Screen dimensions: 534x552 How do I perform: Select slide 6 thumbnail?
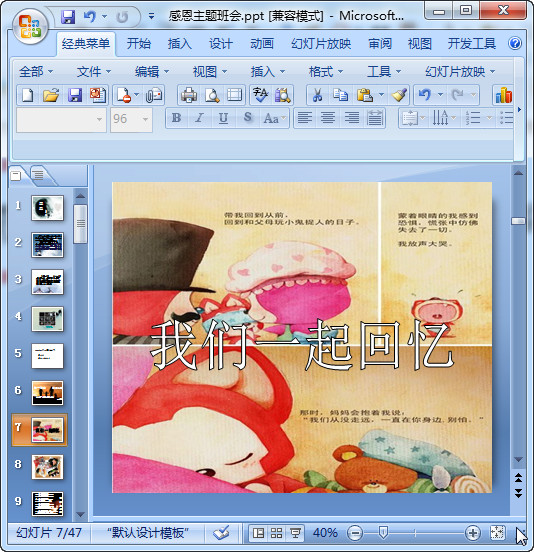[x=48, y=393]
